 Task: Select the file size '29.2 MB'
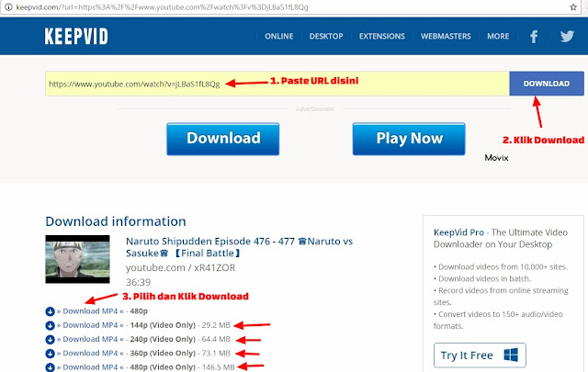coord(216,325)
